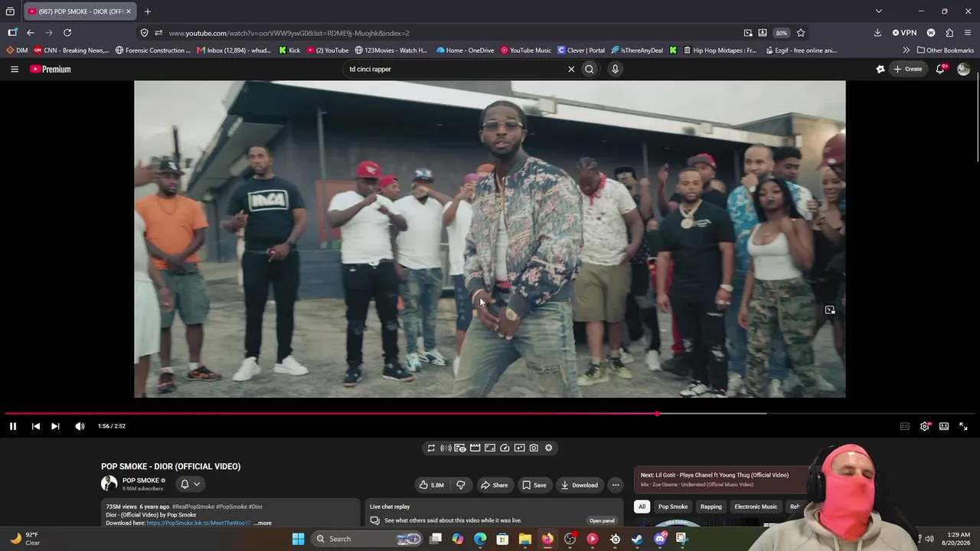The image size is (980, 551).
Task: Select the Electronic Music filter chip
Action: pyautogui.click(x=756, y=507)
